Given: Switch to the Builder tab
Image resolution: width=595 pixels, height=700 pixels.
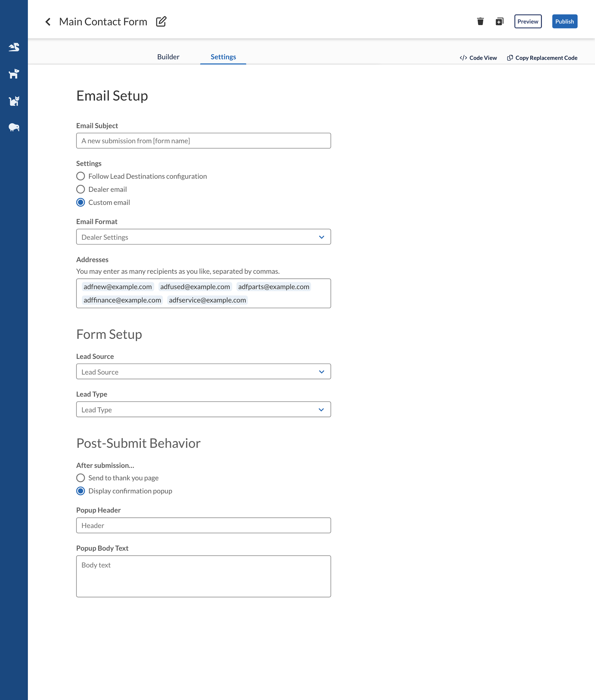Looking at the screenshot, I should 168,57.
